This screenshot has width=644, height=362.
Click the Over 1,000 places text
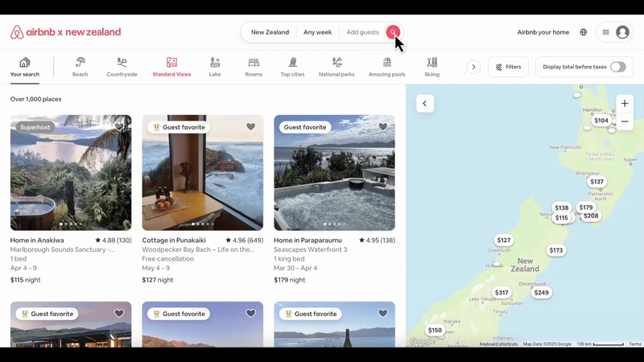(x=35, y=99)
